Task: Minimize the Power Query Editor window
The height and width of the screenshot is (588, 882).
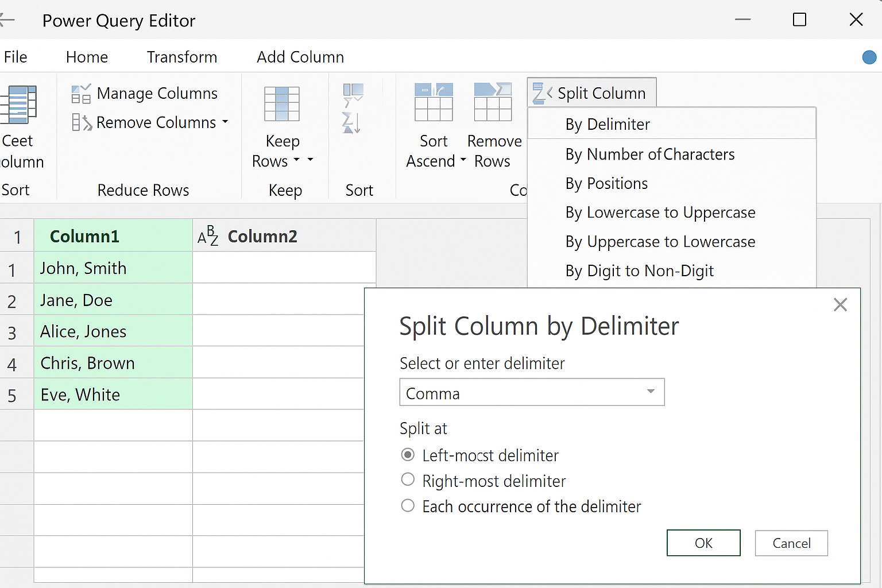Action: tap(742, 20)
